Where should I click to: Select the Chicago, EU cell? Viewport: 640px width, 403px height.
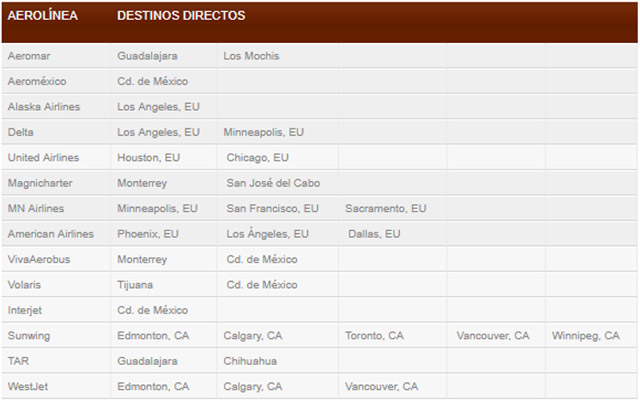point(257,158)
